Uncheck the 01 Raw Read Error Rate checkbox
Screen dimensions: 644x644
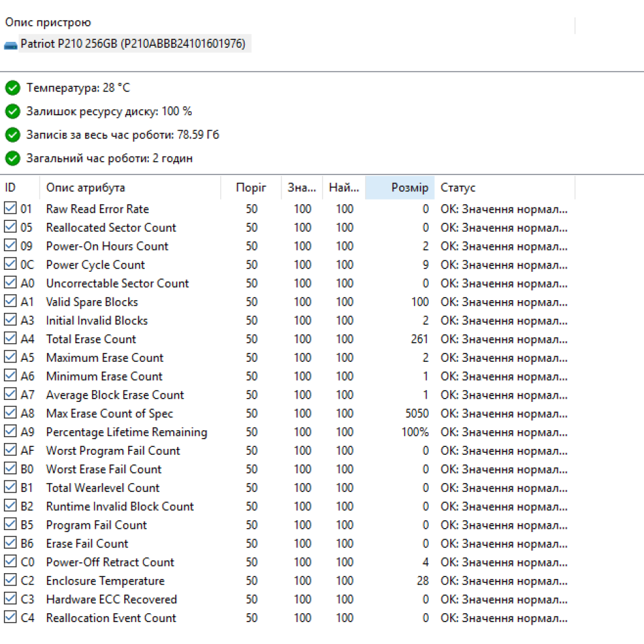click(x=10, y=209)
